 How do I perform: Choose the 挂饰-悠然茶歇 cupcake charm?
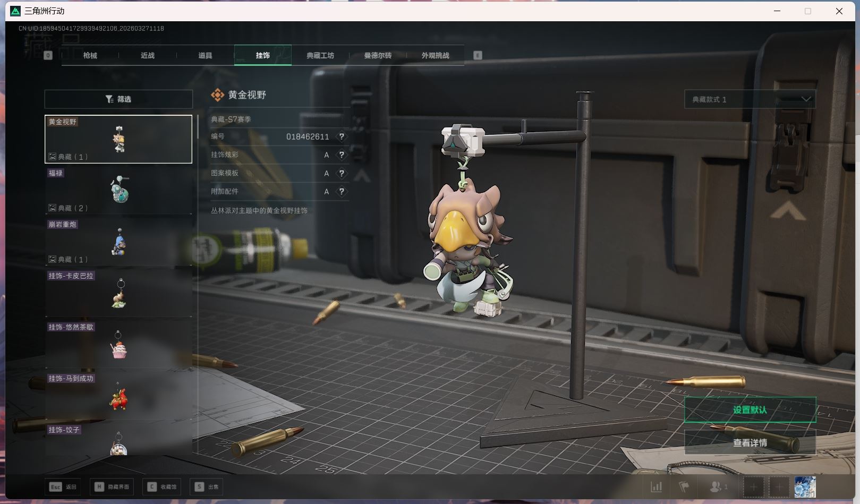point(118,344)
